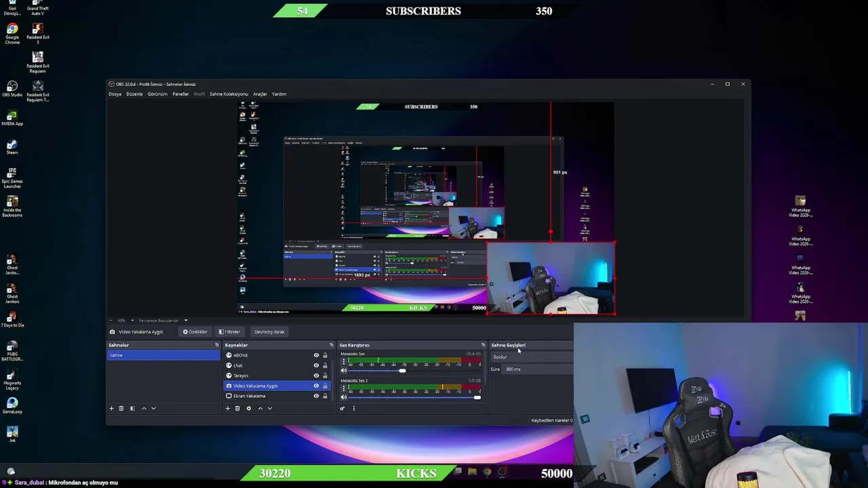Undock Ses Karıştırıcı panel icon
Screen dimensions: 868x488
pyautogui.click(x=484, y=345)
